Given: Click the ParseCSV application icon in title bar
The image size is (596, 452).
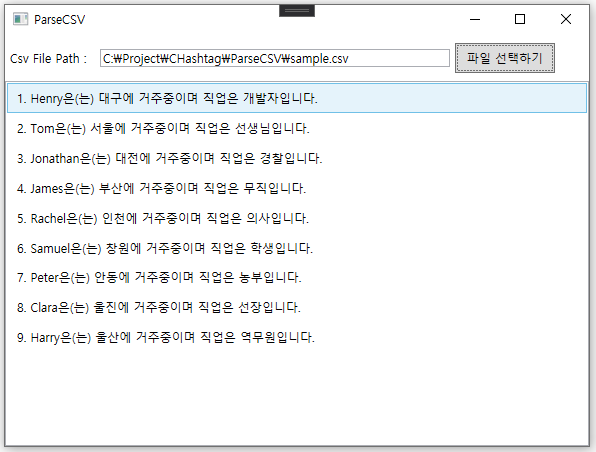Looking at the screenshot, I should click(x=20, y=19).
